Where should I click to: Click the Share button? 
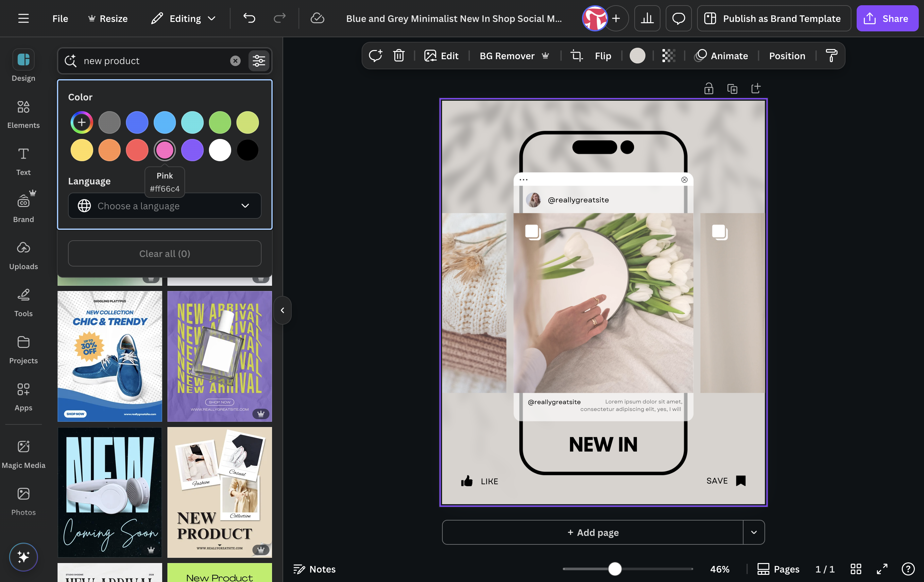point(887,18)
